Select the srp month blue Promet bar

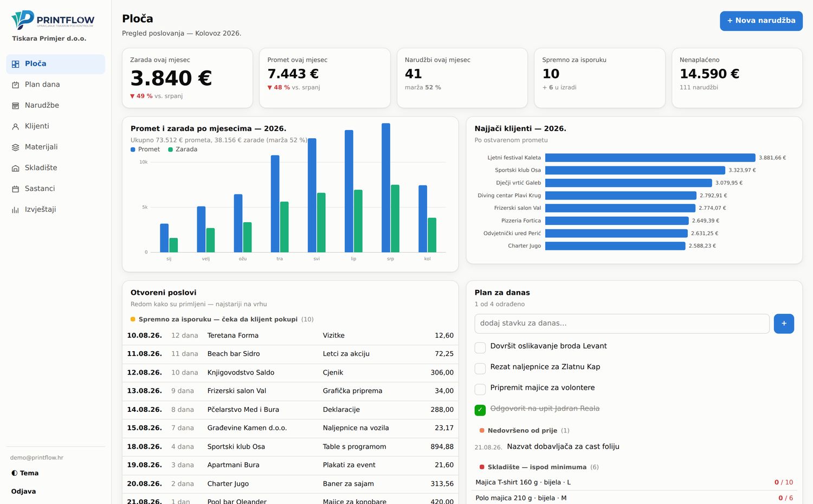[386, 188]
